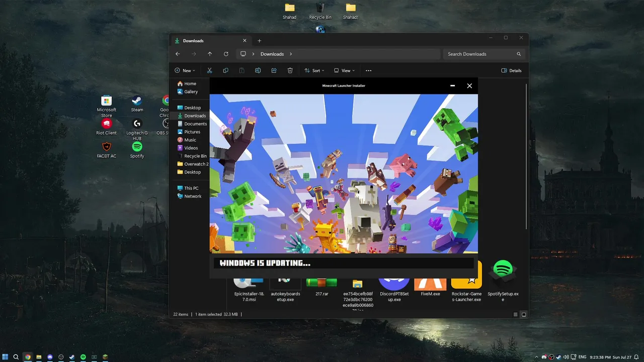Select Overwatch 2 folder in navigation pane

(192, 164)
